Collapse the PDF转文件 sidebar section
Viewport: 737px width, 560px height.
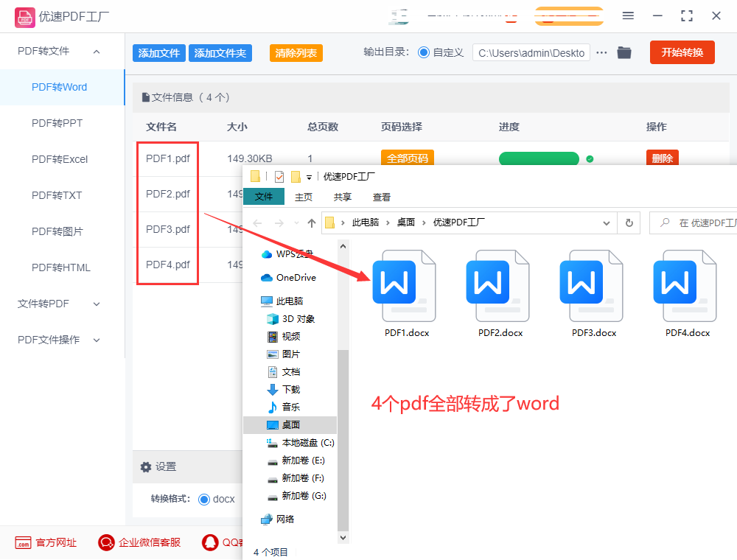(97, 52)
